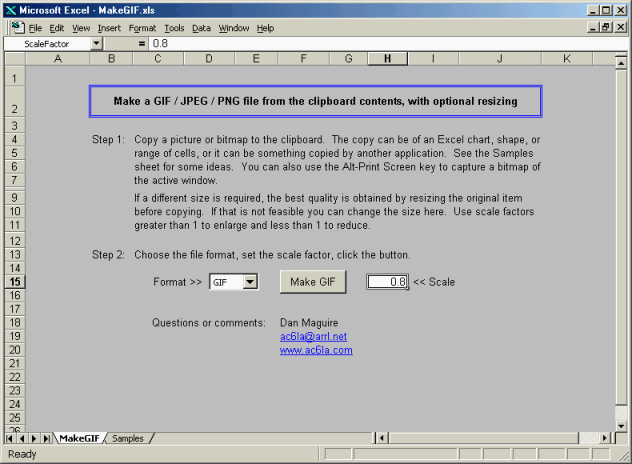The width and height of the screenshot is (632, 464).
Task: Expand the Format GIF dropdown
Action: (x=250, y=283)
